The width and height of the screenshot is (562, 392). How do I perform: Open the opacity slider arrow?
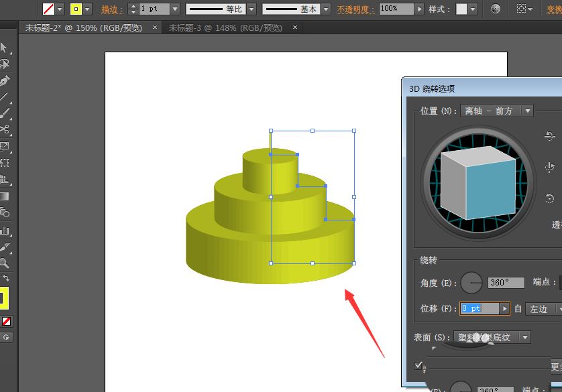click(x=419, y=9)
